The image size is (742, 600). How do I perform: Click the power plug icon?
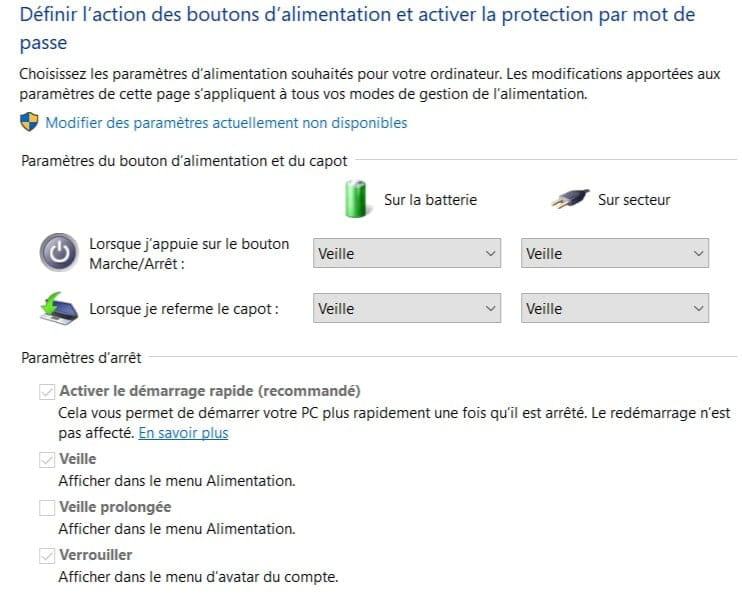571,199
